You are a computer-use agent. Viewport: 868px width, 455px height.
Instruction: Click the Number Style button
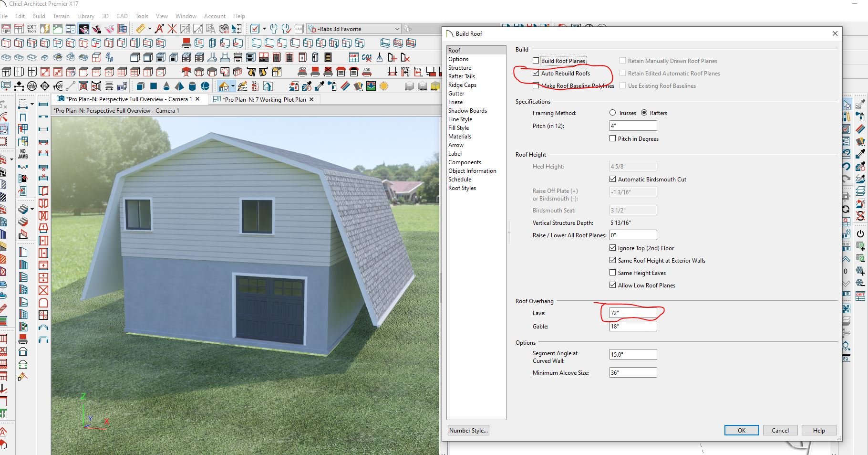468,431
